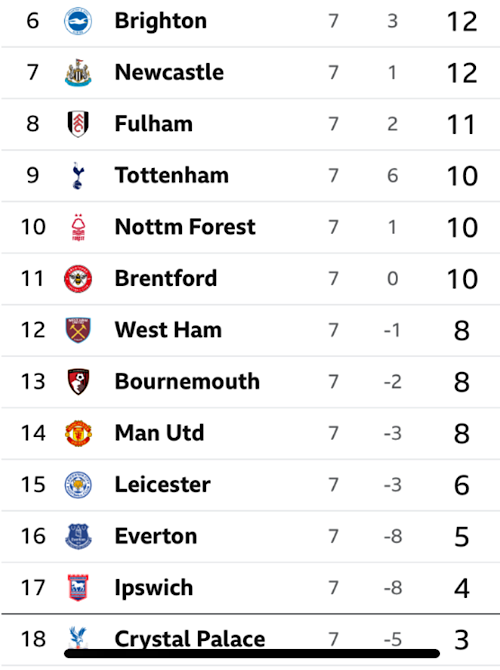
Task: Tap the Brighton club crest
Action: 78,21
